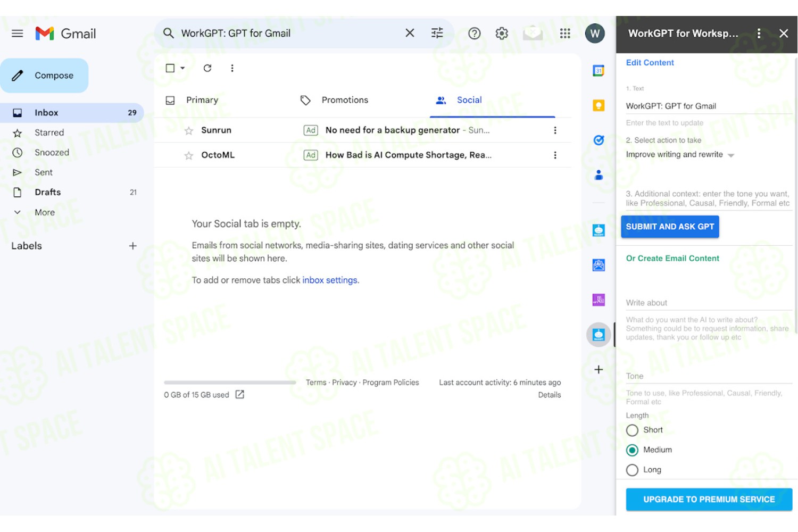Click the Tone input field
Viewport: 798px width, 532px height.
(x=709, y=376)
